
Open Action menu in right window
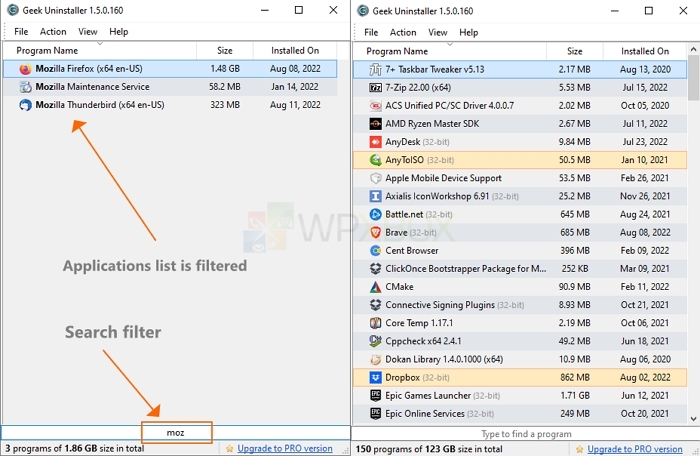403,33
